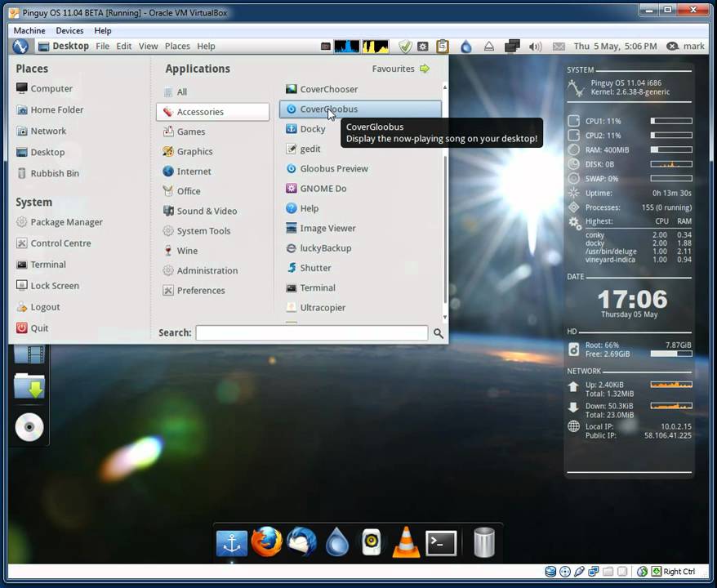Click the volume speaker icon in panel
The image size is (717, 588).
pos(535,47)
